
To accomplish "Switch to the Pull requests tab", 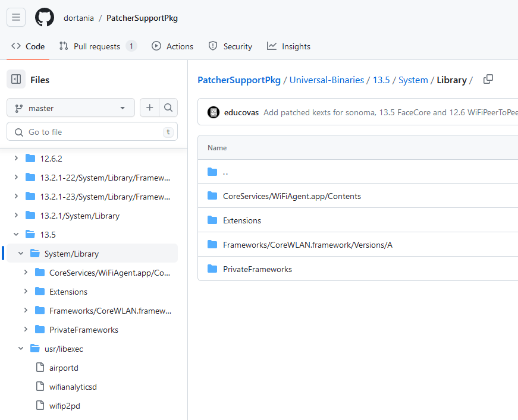I will (x=98, y=46).
